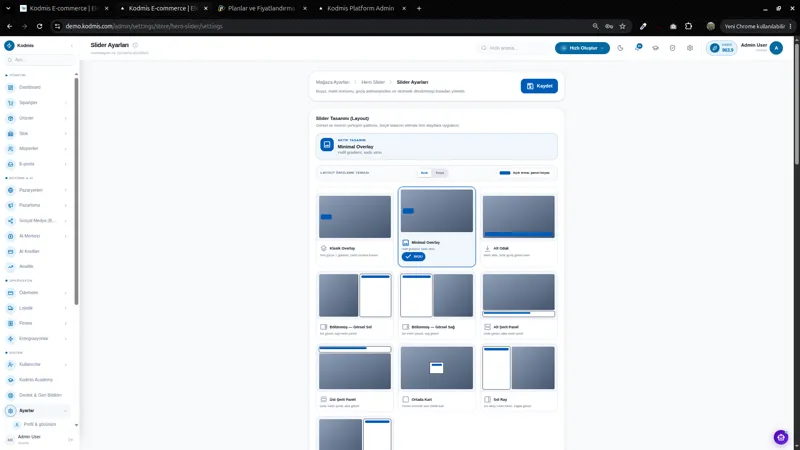Expand the Ürünler submenu chevron
The image size is (800, 450).
coord(66,118)
